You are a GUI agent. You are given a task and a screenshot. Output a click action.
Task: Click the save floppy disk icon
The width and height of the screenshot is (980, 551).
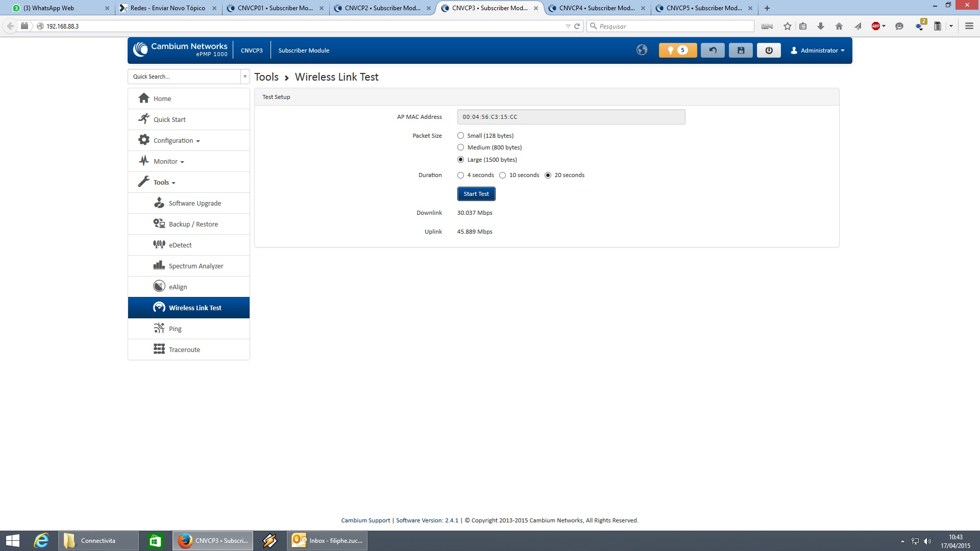pyautogui.click(x=741, y=50)
